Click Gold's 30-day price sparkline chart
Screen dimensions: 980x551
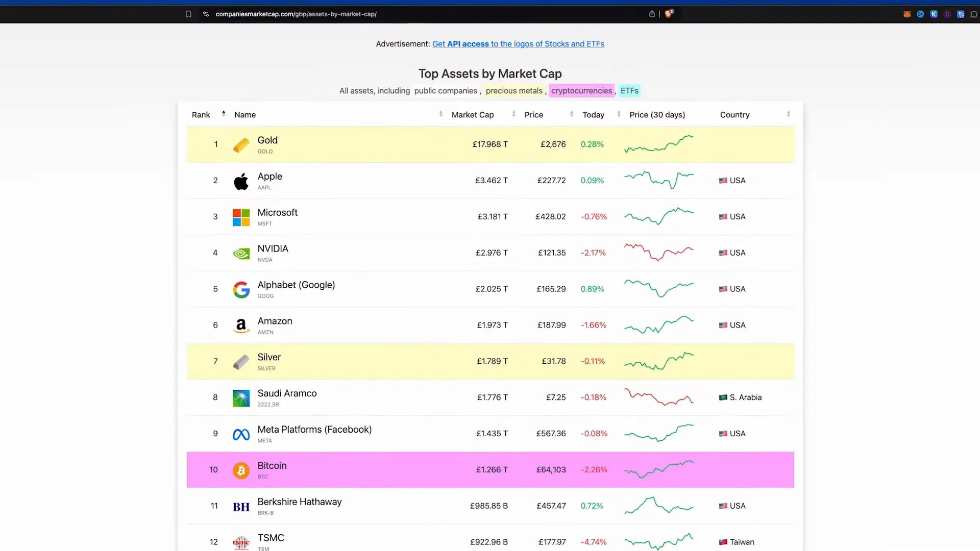click(x=659, y=144)
